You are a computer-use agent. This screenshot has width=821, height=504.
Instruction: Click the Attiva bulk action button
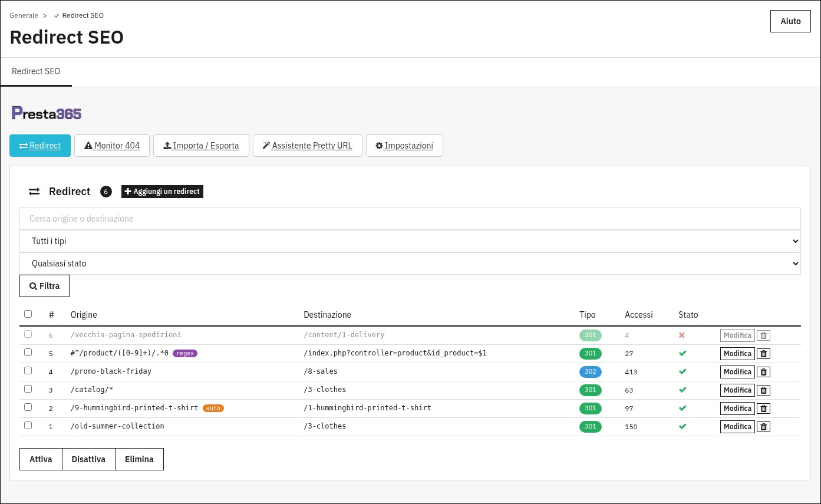point(41,459)
